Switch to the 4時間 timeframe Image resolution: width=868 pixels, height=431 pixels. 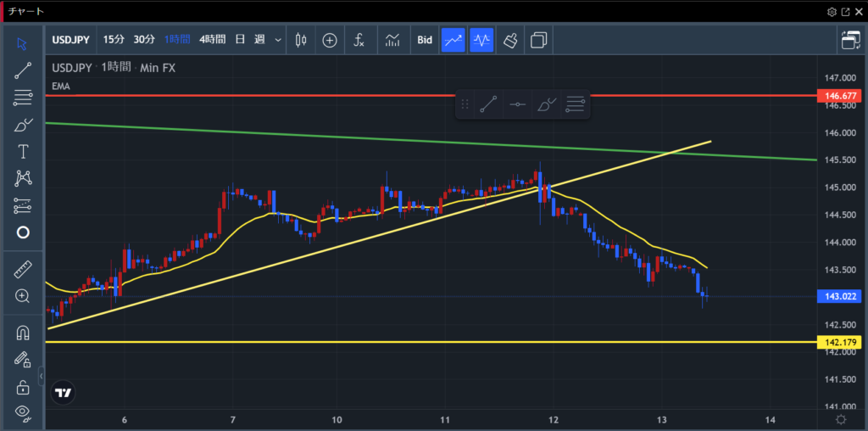[213, 40]
